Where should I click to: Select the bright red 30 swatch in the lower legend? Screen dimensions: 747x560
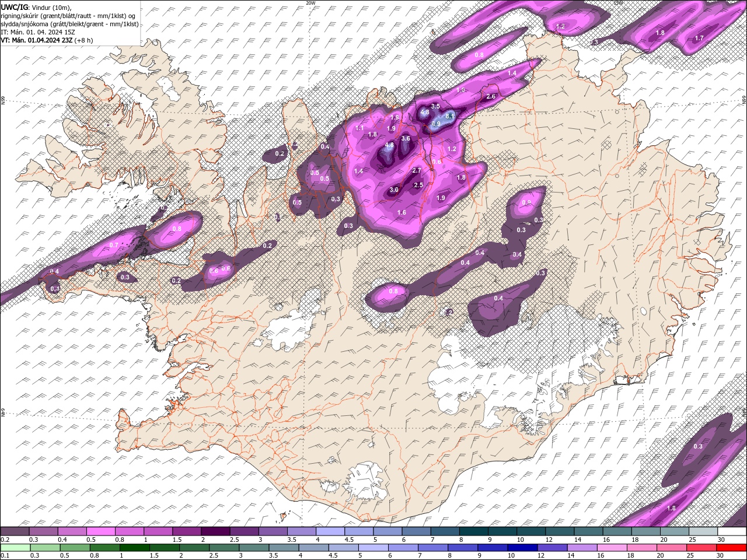(x=731, y=548)
